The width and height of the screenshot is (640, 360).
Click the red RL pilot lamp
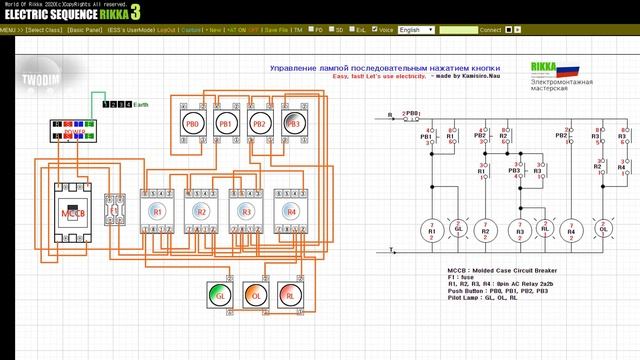290,295
